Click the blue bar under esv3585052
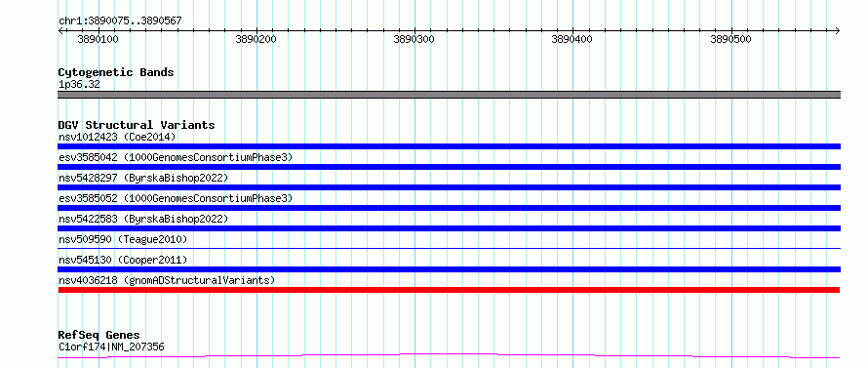The width and height of the screenshot is (868, 368). coord(449,208)
